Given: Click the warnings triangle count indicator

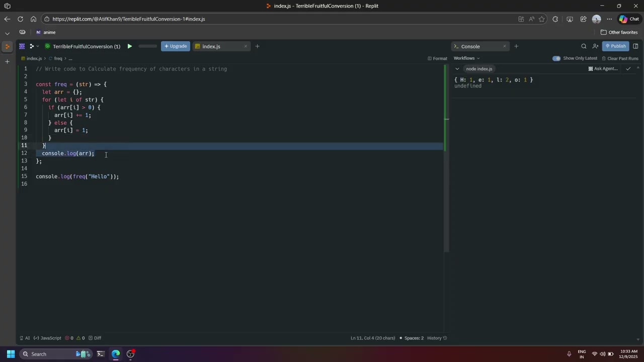Looking at the screenshot, I should (80, 338).
